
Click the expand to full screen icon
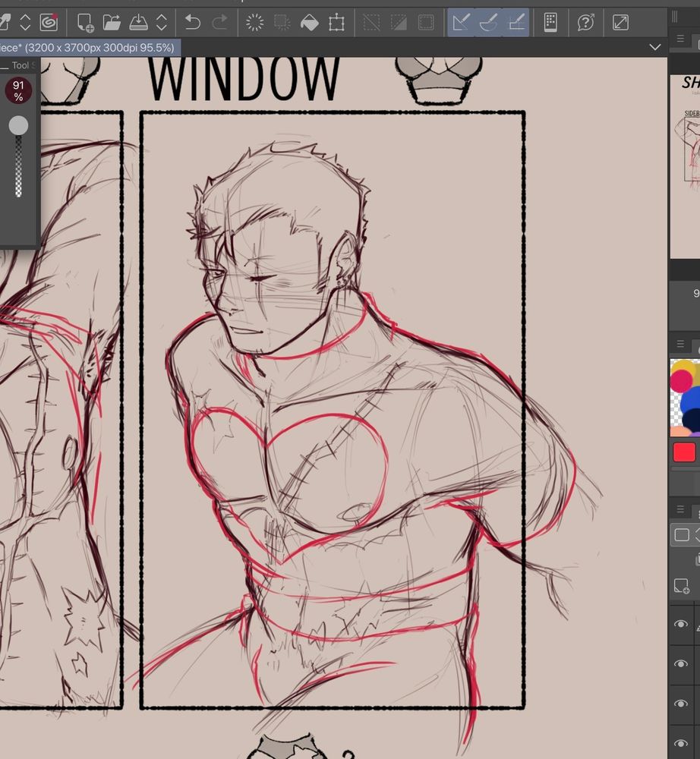coord(620,22)
